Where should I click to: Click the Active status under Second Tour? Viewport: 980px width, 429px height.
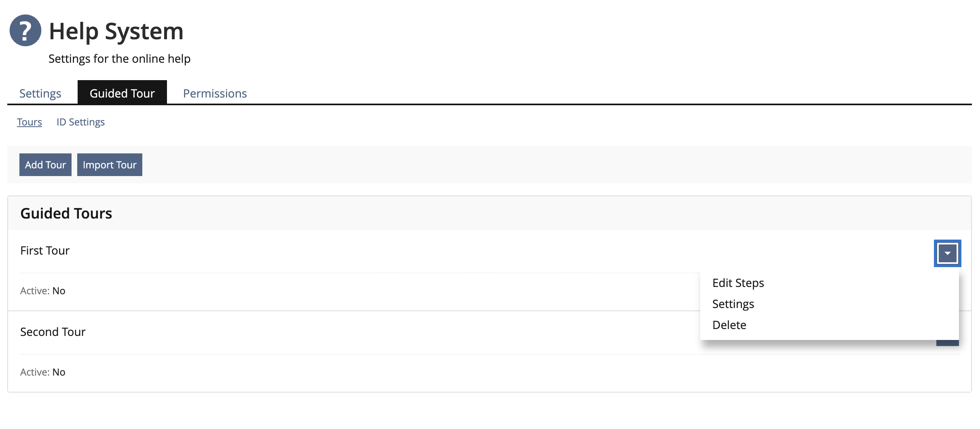tap(43, 372)
